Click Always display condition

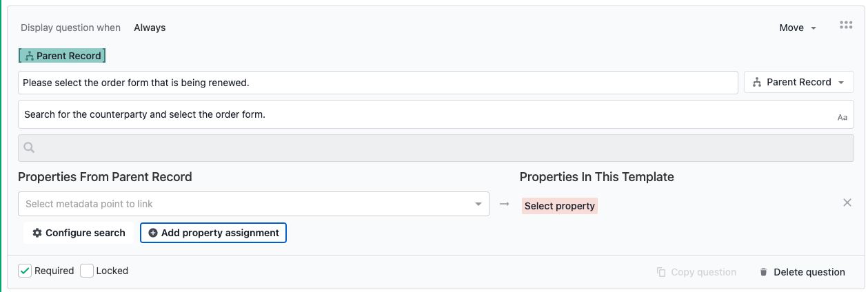[150, 28]
